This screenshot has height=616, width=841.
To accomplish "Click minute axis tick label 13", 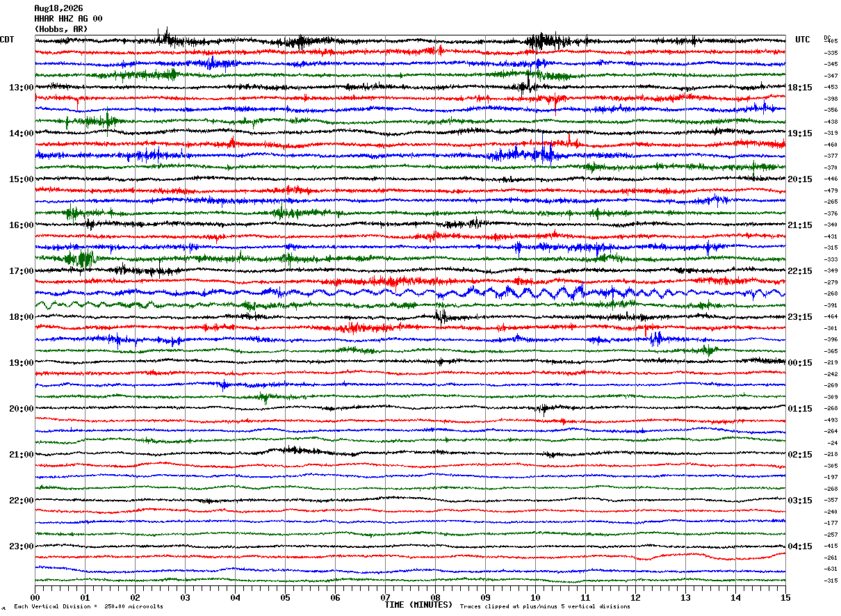I will (x=685, y=598).
